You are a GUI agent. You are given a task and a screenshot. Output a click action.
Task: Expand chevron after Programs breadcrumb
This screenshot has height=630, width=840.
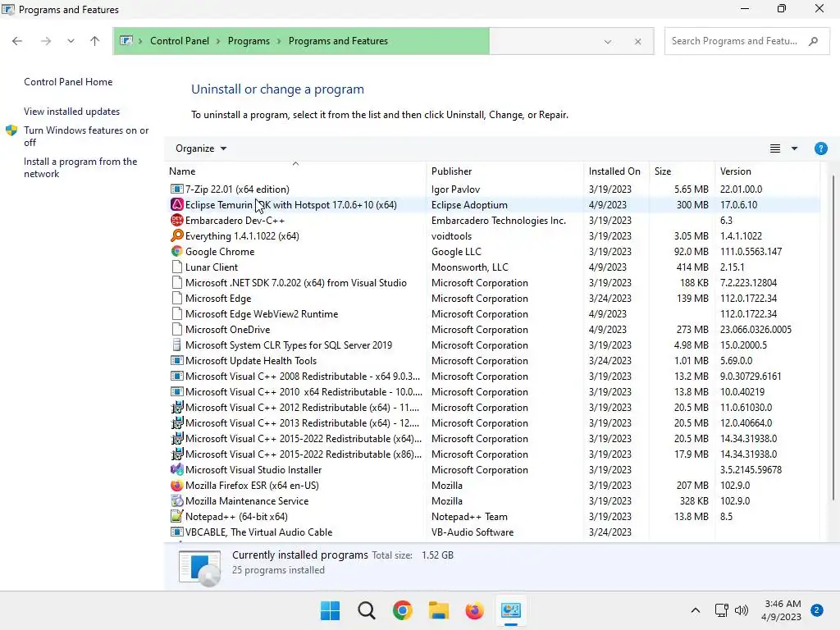[x=279, y=41]
